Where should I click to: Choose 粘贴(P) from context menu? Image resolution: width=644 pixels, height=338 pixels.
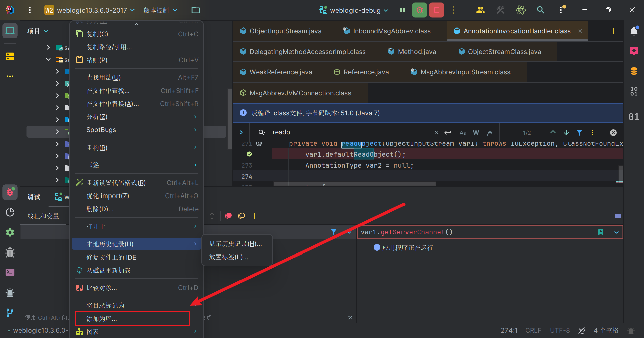[137, 60]
